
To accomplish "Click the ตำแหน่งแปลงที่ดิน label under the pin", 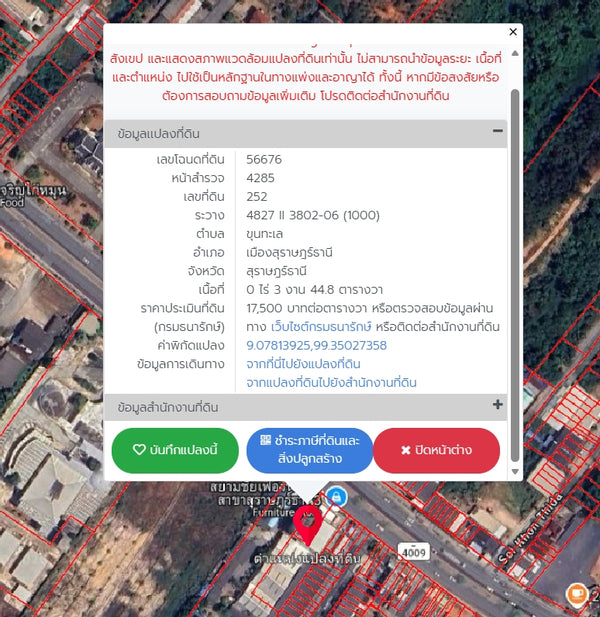I will coord(307,559).
